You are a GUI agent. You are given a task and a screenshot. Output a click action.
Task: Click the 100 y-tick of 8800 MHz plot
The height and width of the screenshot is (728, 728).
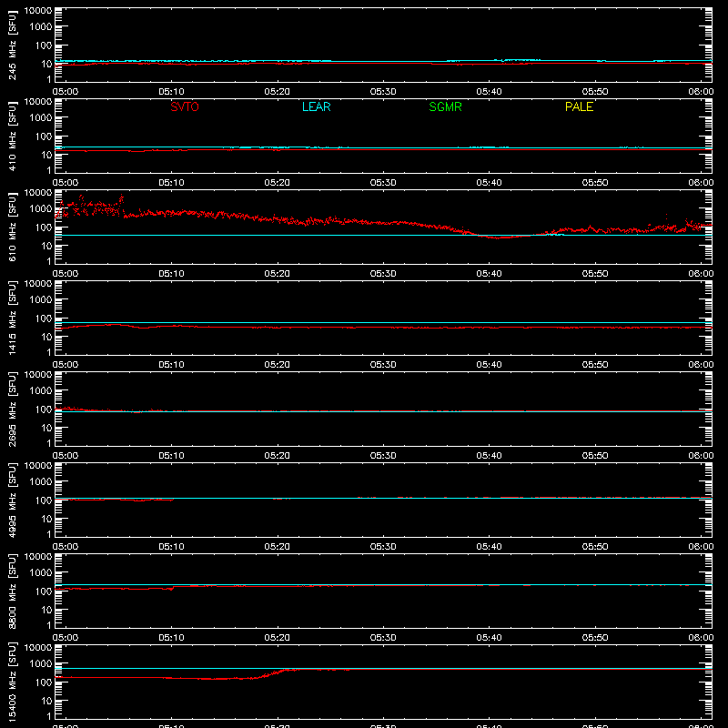pyautogui.click(x=44, y=591)
